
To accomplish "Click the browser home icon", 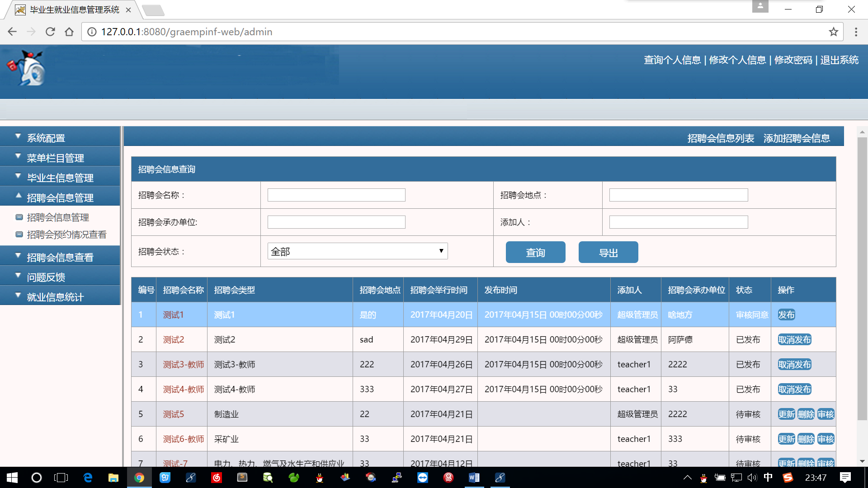I will 69,32.
